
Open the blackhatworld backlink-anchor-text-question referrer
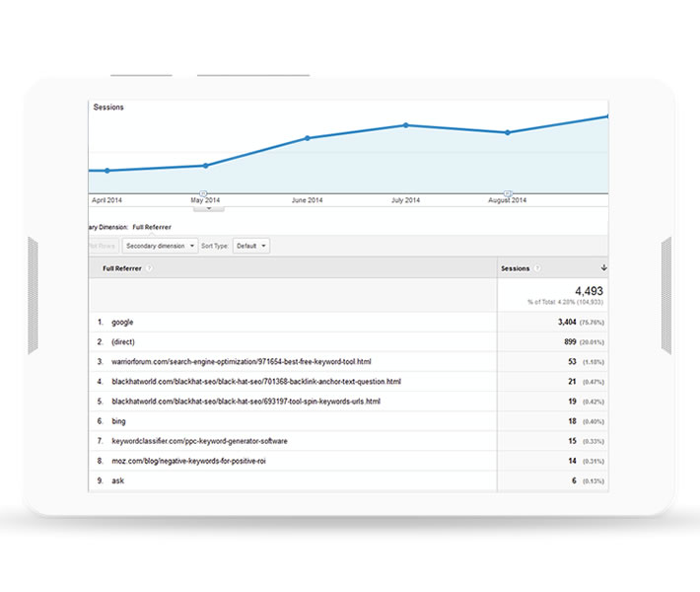point(256,382)
